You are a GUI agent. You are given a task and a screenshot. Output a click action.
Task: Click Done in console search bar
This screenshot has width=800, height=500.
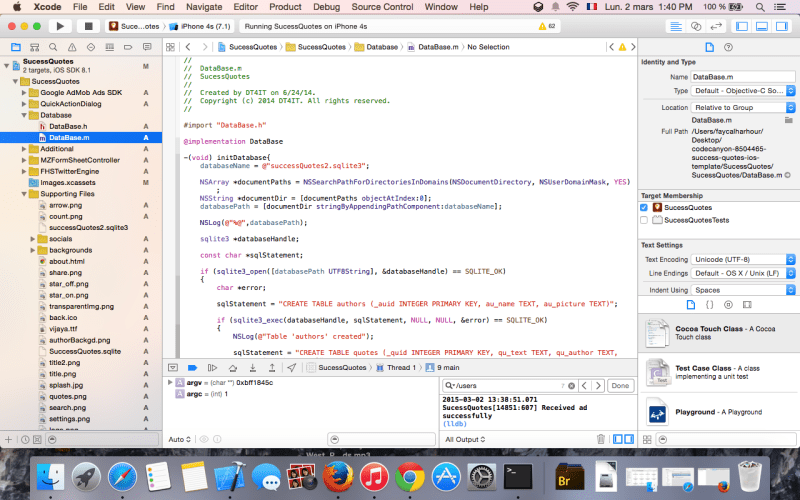[620, 386]
